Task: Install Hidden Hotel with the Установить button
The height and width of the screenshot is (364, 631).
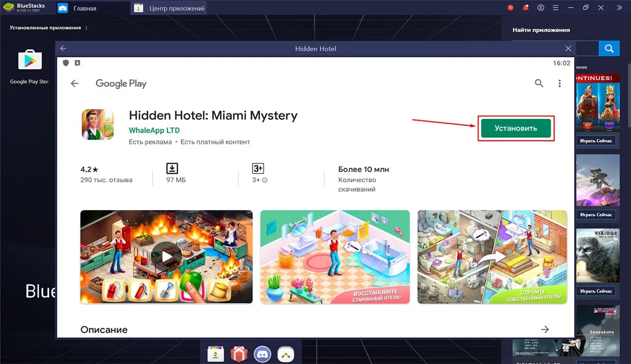Action: (x=516, y=128)
